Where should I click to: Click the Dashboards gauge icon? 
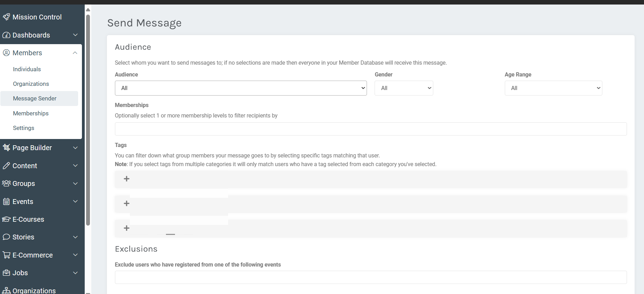pos(6,35)
